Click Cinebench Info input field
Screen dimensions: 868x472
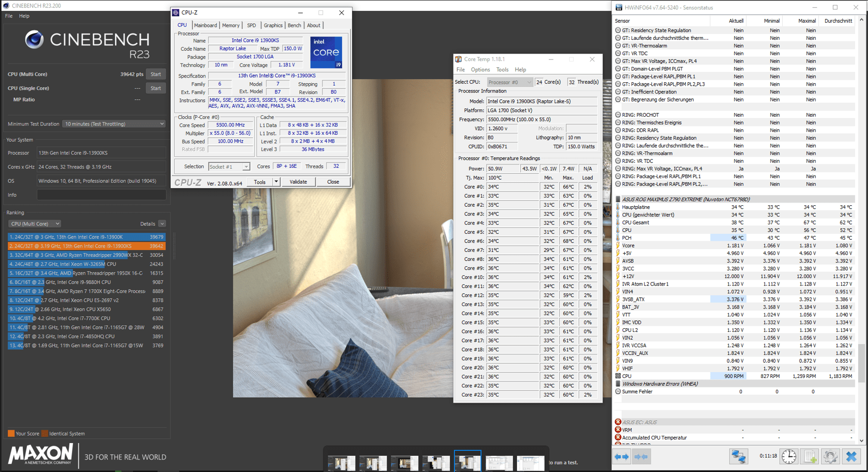pos(101,195)
